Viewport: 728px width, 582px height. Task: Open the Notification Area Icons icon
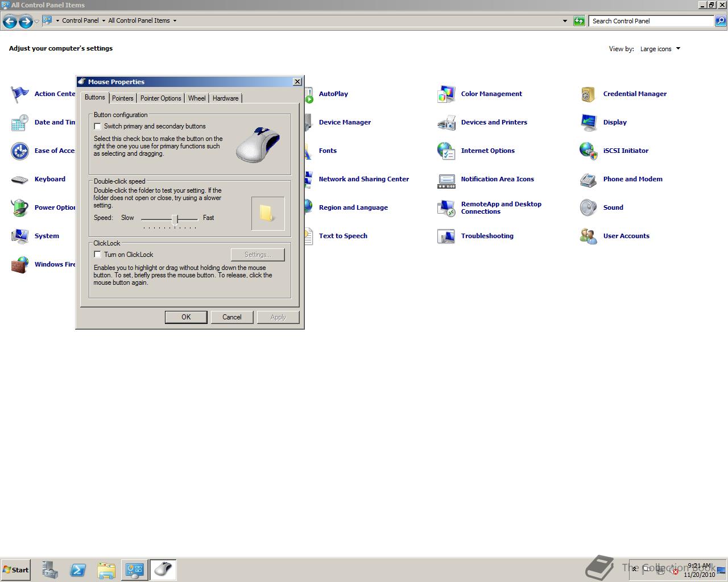(446, 181)
